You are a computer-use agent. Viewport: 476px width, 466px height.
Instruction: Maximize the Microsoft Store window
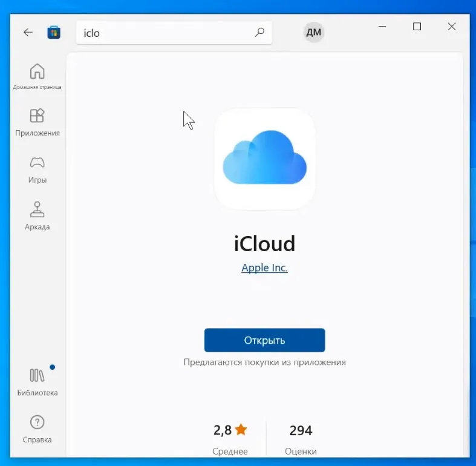point(417,27)
